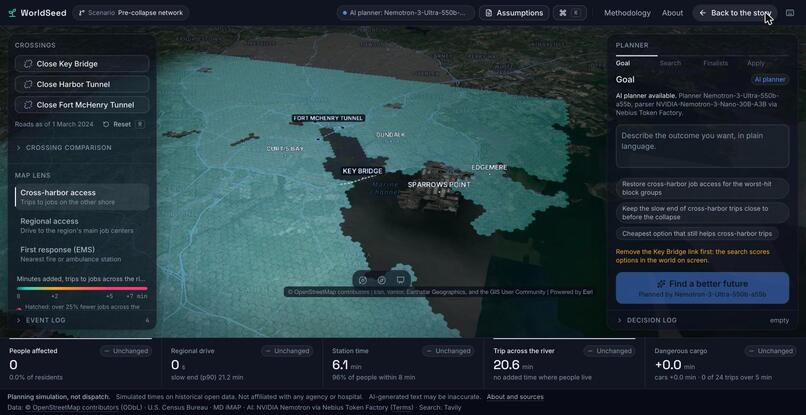This screenshot has width=806, height=415.
Task: Choose suggestion Keep the slow end of trips
Action: coord(702,213)
